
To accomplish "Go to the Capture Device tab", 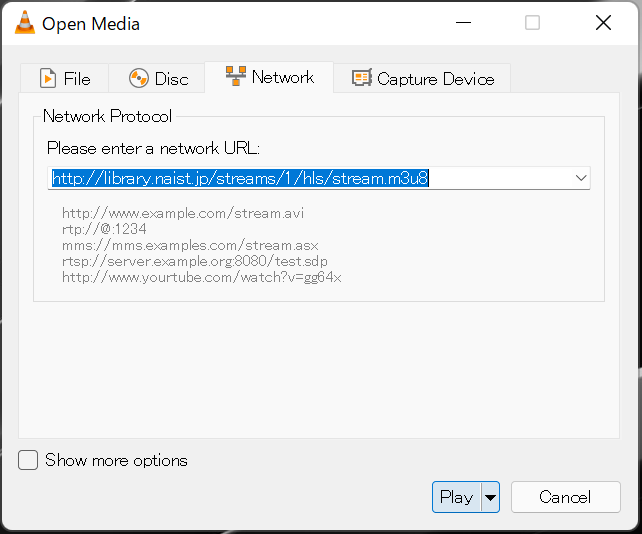I will pos(435,79).
